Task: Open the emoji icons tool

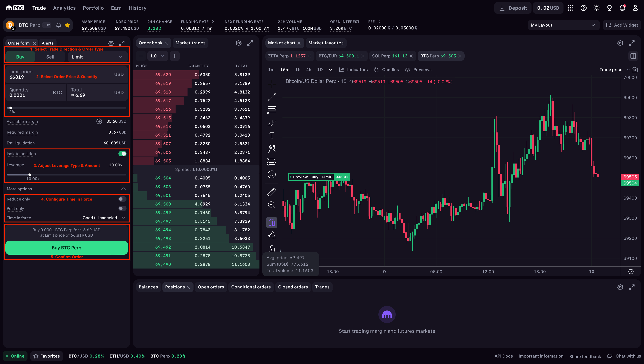Action: tap(272, 174)
